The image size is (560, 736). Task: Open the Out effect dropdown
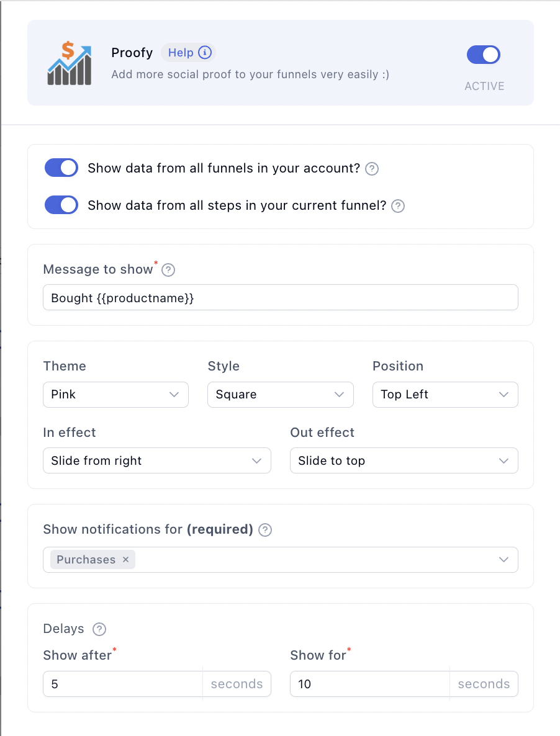click(x=404, y=461)
